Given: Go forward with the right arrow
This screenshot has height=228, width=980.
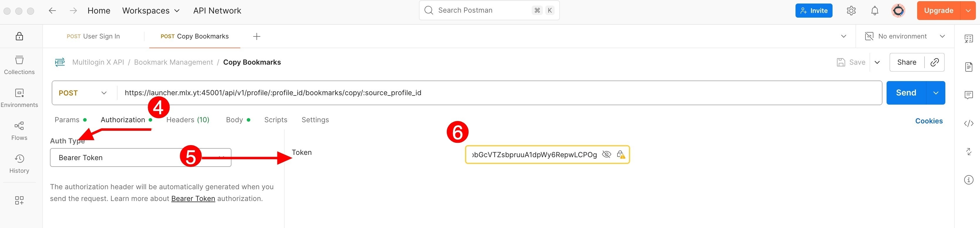Looking at the screenshot, I should [x=73, y=11].
